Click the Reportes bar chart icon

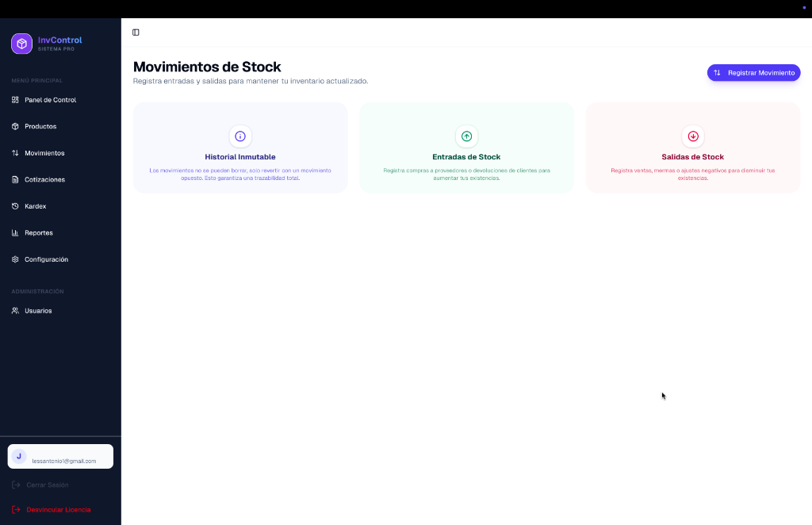coord(15,232)
